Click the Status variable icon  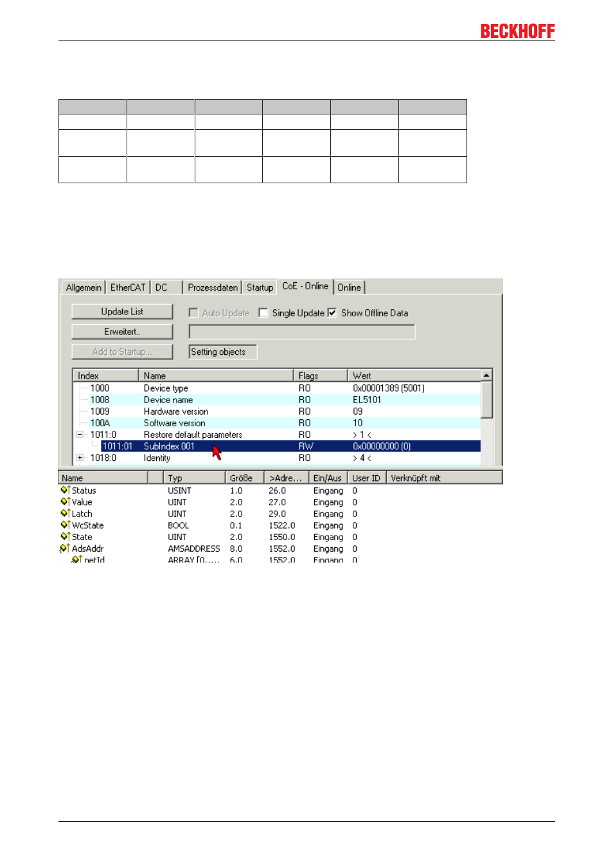65,490
